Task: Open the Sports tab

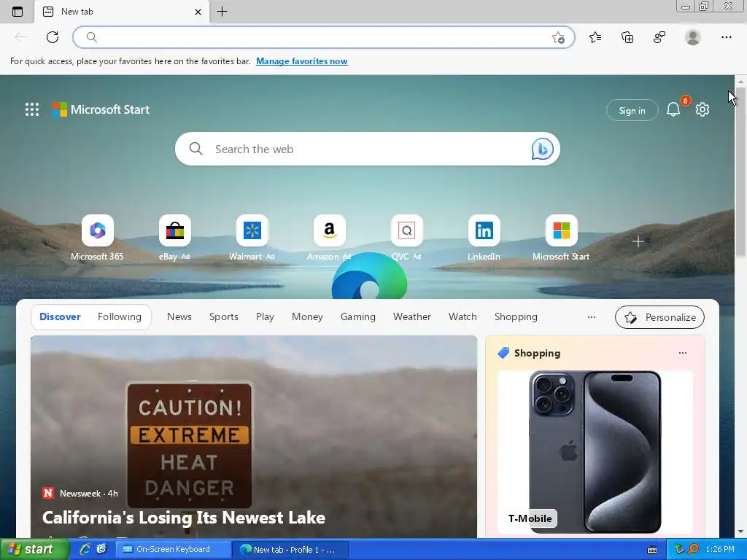Action: 223,316
